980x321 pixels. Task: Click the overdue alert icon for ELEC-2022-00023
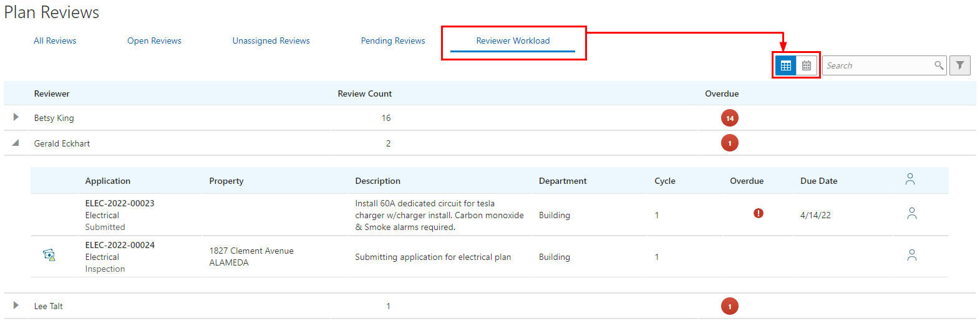click(x=759, y=213)
